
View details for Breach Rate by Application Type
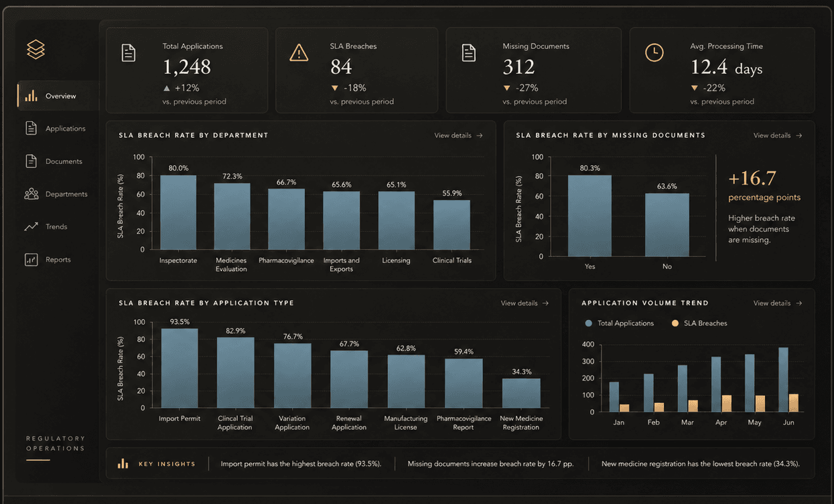525,303
